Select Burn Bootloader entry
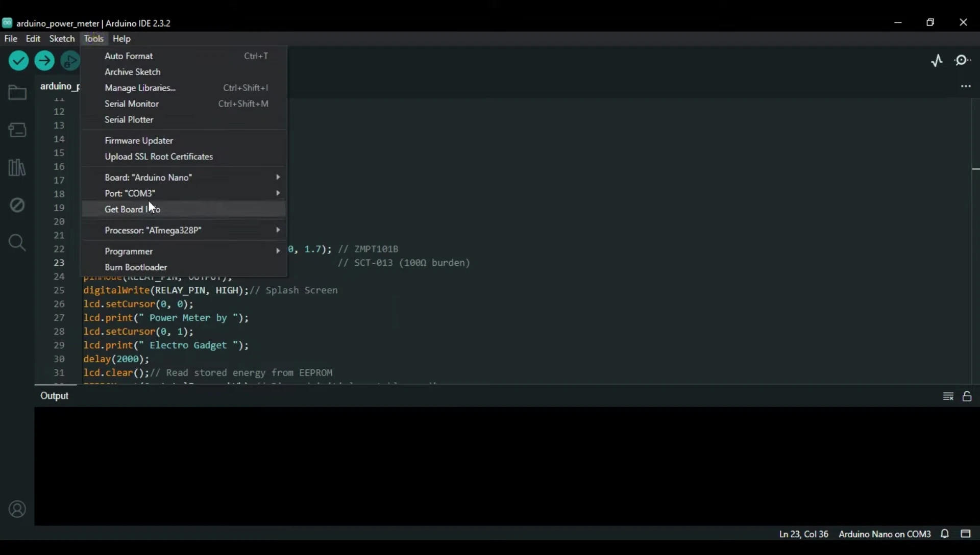The height and width of the screenshot is (555, 980). [184, 267]
